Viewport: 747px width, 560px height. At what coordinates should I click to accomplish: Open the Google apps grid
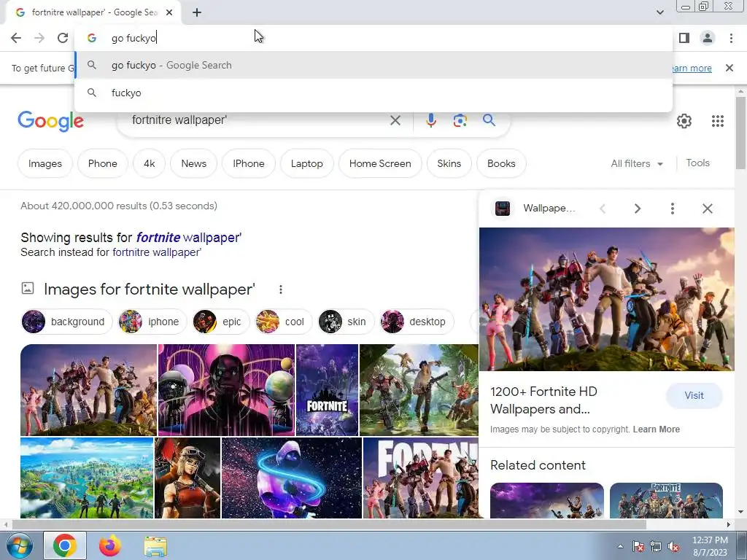click(718, 121)
